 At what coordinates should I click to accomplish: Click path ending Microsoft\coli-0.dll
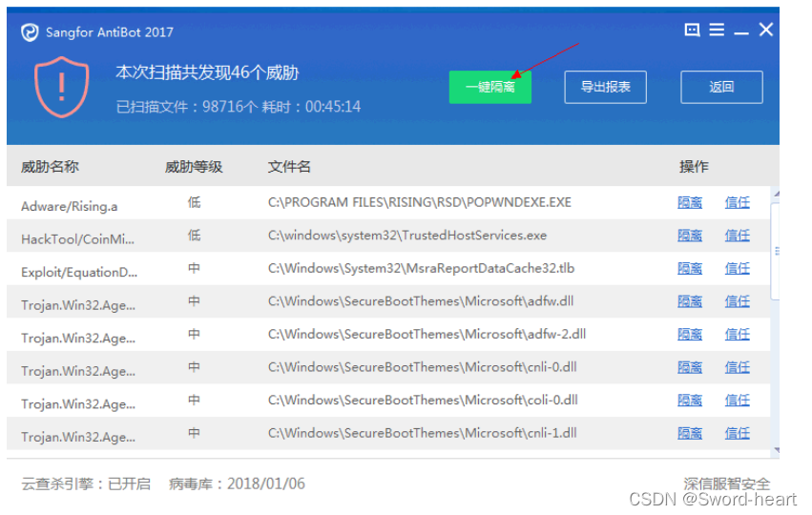[423, 401]
